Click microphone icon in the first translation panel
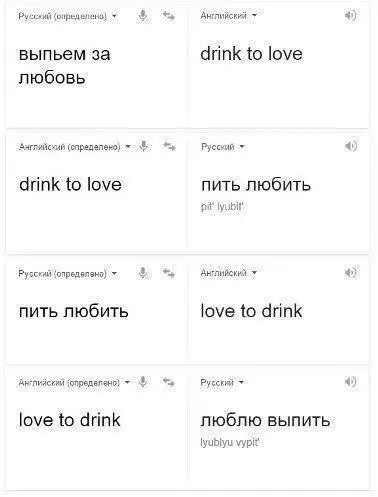Image resolution: width=378 pixels, height=497 pixels. (x=143, y=15)
